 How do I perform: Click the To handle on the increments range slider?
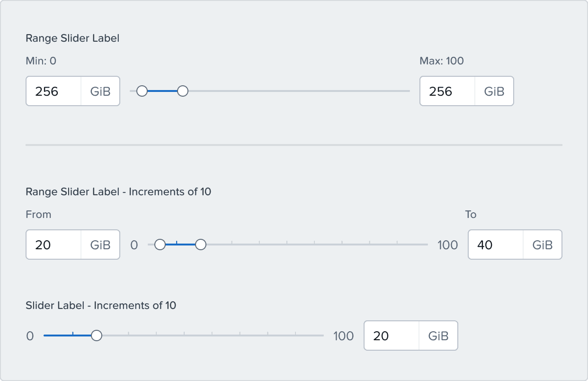[x=201, y=245]
